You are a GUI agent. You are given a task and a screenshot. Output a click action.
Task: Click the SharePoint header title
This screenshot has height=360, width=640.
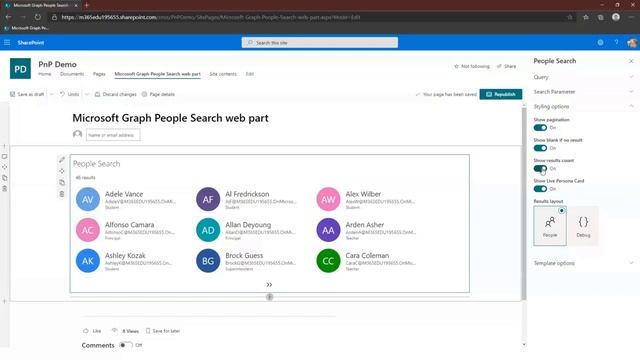tap(31, 42)
